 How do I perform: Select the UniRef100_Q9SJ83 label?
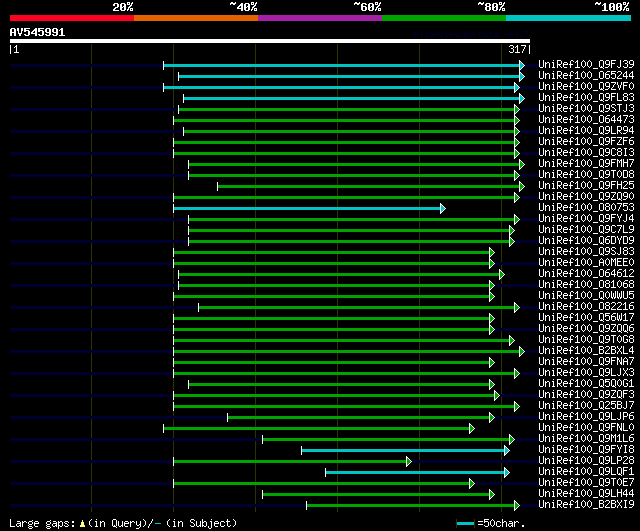[x=586, y=251]
